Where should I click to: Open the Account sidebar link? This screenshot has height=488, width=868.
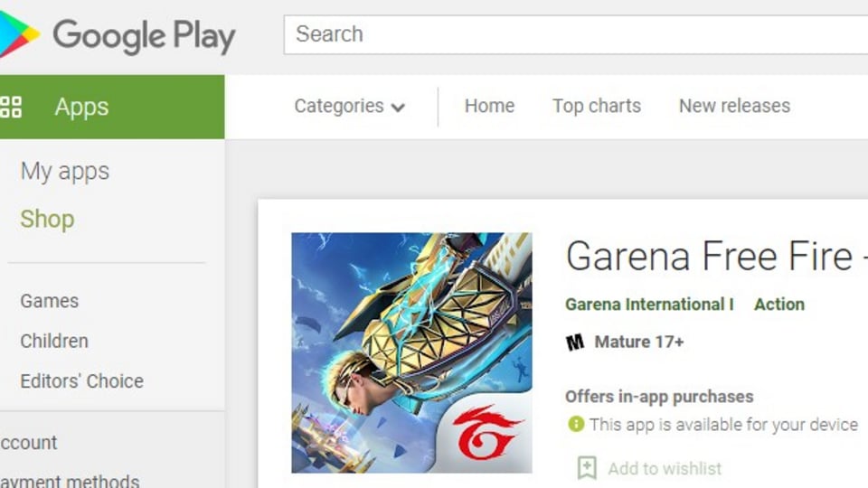pyautogui.click(x=28, y=443)
